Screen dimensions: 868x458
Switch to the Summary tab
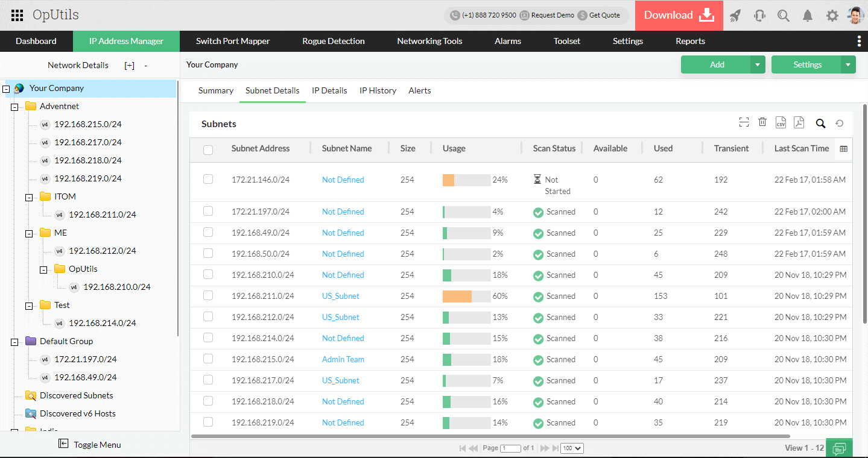[x=216, y=90]
